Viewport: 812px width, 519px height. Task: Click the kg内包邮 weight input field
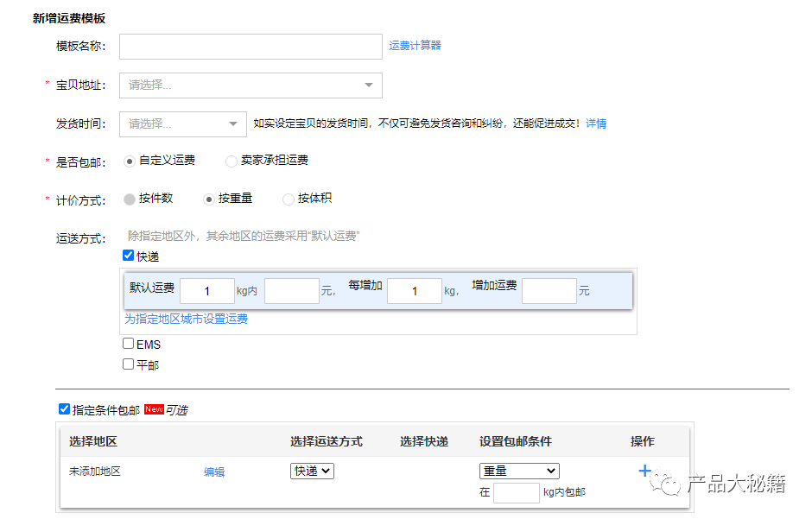tap(516, 493)
